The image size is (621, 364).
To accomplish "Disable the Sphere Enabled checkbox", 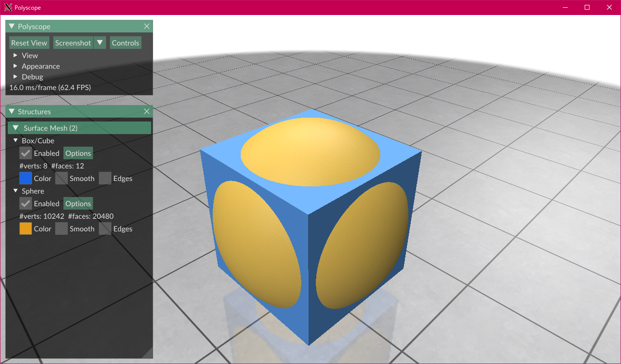I will 26,203.
